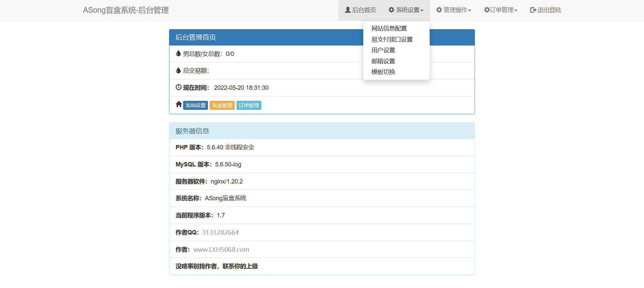The width and height of the screenshot is (644, 288).
Task: Click the 服务器软件 nginx/1.20.2 row
Action: [x=322, y=182]
